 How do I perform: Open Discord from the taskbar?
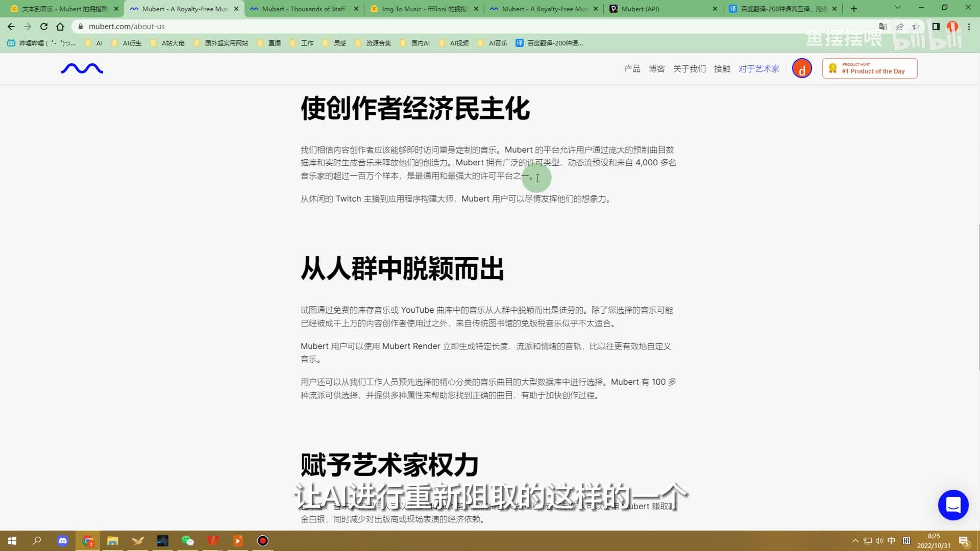[x=63, y=541]
